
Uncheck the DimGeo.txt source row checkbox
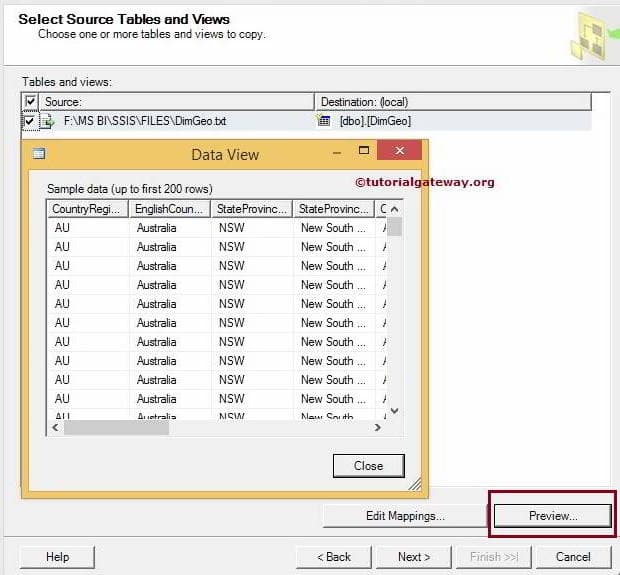[29, 121]
